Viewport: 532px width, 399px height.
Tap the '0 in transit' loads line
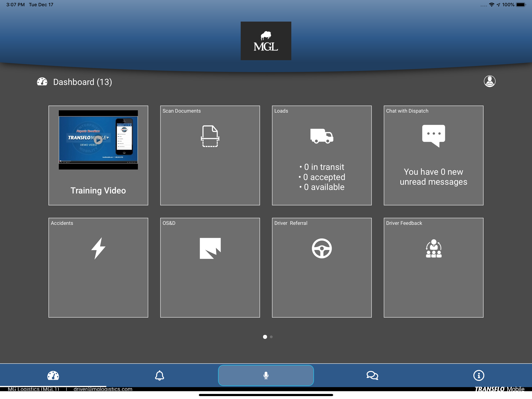(322, 167)
